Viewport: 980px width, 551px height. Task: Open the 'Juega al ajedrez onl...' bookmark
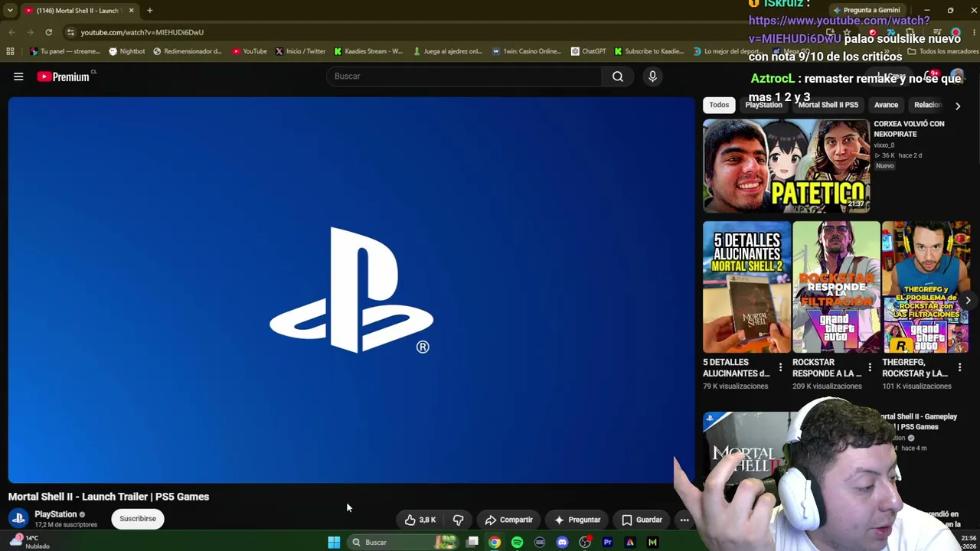[448, 51]
